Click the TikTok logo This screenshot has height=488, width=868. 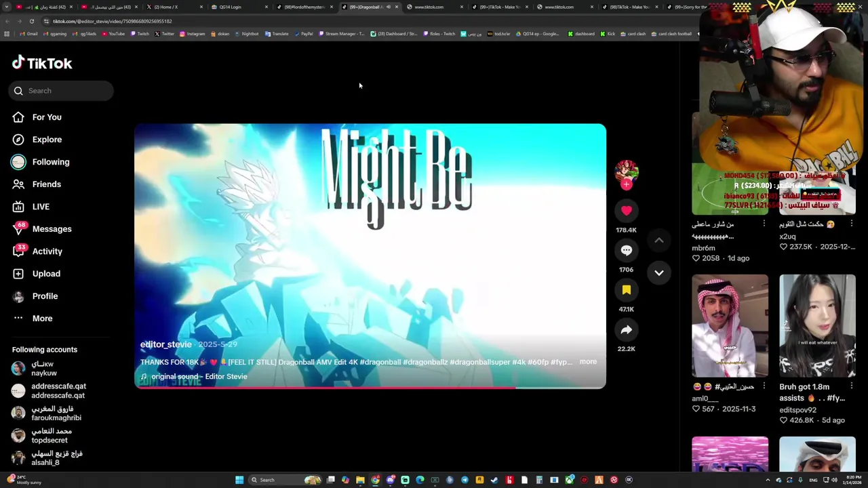(x=42, y=63)
